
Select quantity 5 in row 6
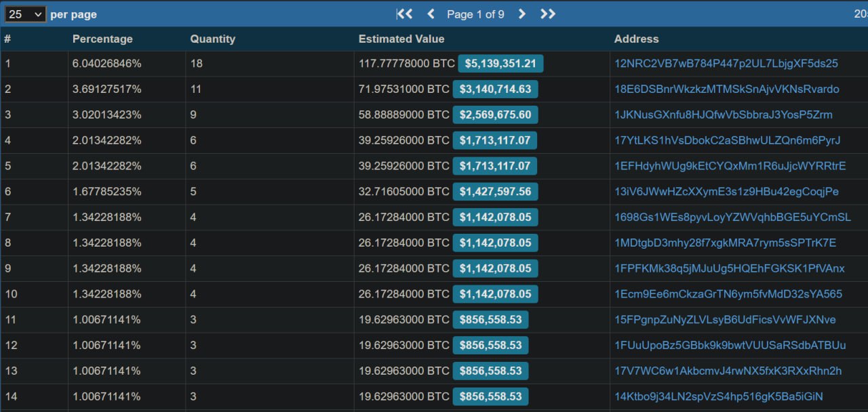[x=193, y=192]
